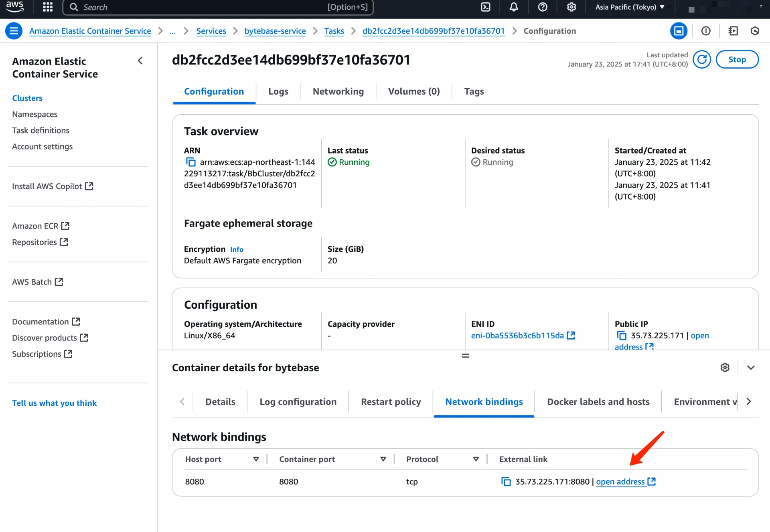Collapse the container details panel
770x532 pixels.
751,368
